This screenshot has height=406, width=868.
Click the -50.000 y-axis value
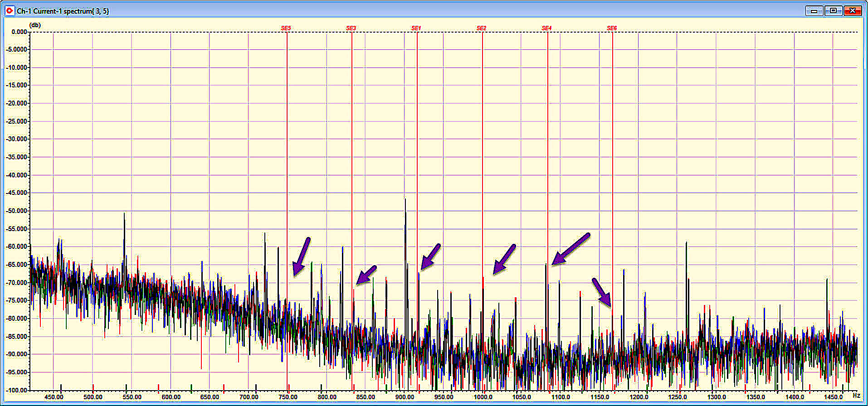[x=17, y=211]
